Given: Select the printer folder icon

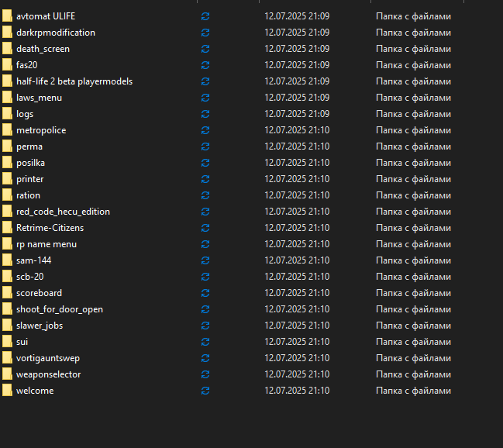Looking at the screenshot, I should [x=7, y=179].
